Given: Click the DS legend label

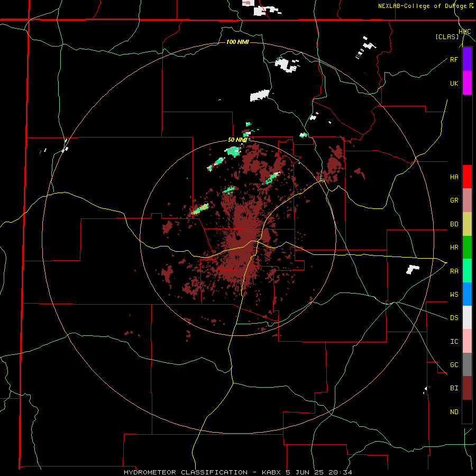Looking at the screenshot, I should (454, 318).
